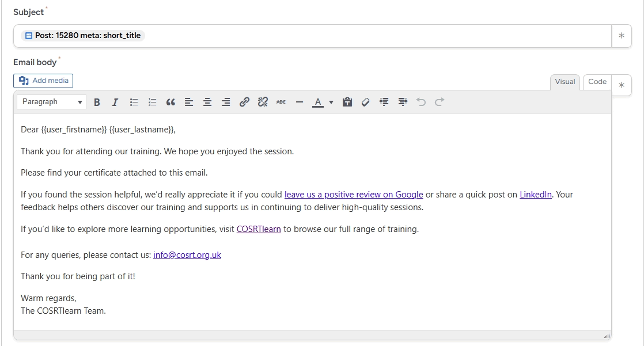Click the 'Dear {{user_firstname}}' greeting line
Viewport: 644px width, 346px height.
(98, 130)
